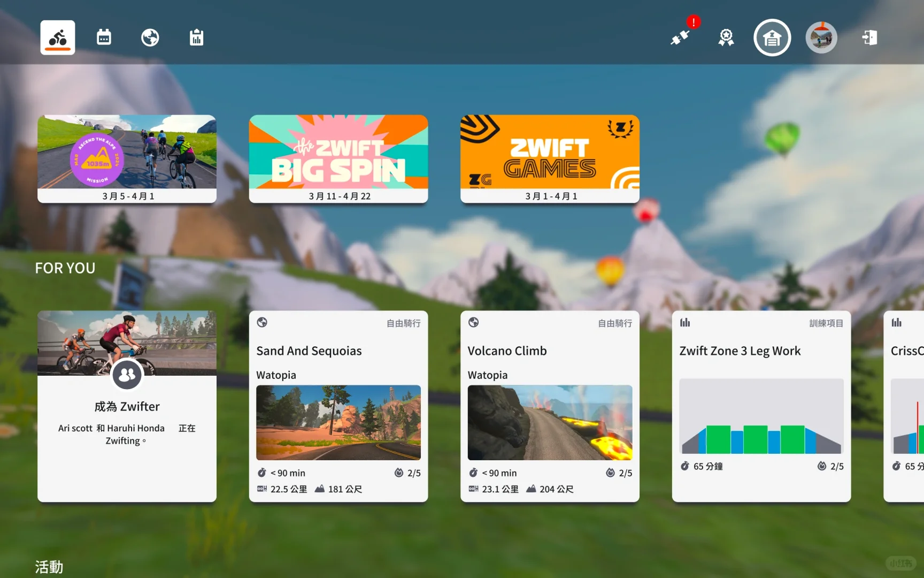Click stopwatch icon on Volcano Climb card
The image size is (924, 578).
coord(473,473)
